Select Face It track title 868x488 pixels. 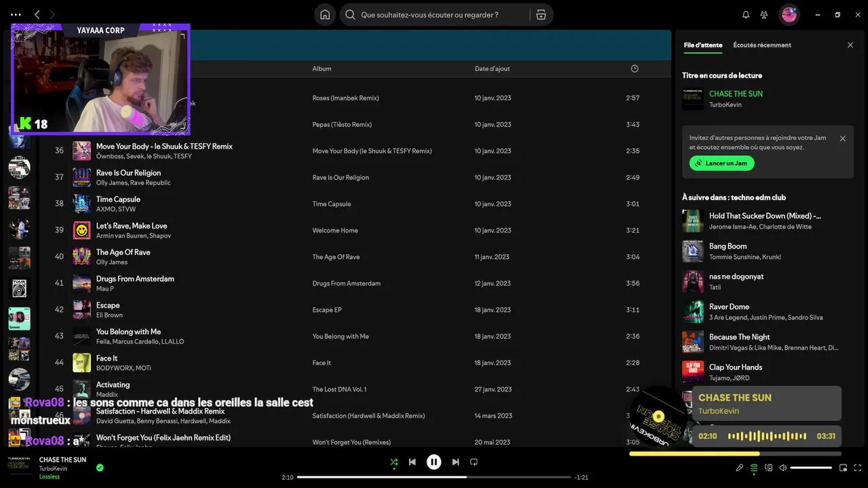pyautogui.click(x=106, y=358)
